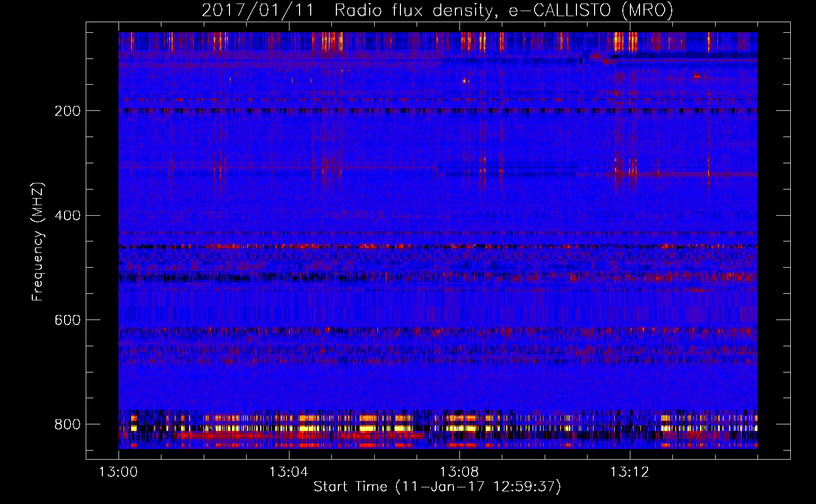The height and width of the screenshot is (504, 816).
Task: Click the 13:04 time tick label
Action: pos(288,472)
